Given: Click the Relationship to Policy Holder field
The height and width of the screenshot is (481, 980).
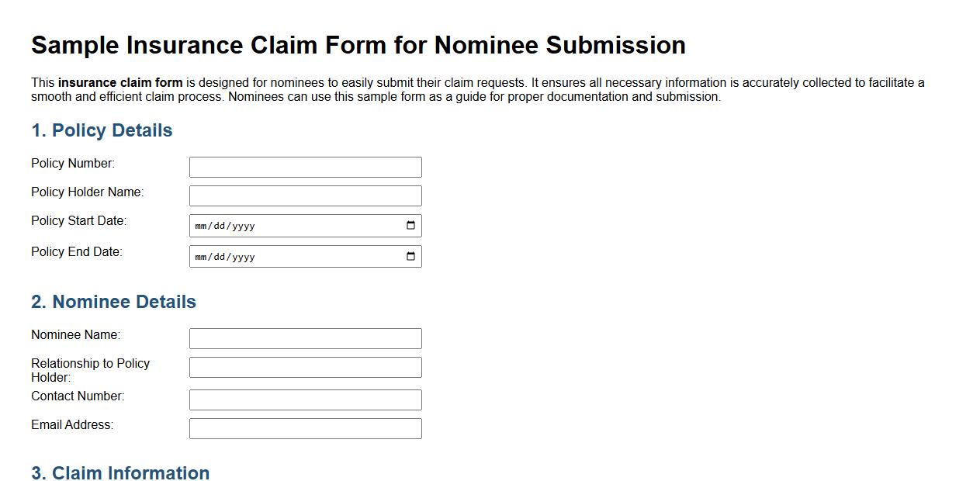Looking at the screenshot, I should pyautogui.click(x=305, y=367).
